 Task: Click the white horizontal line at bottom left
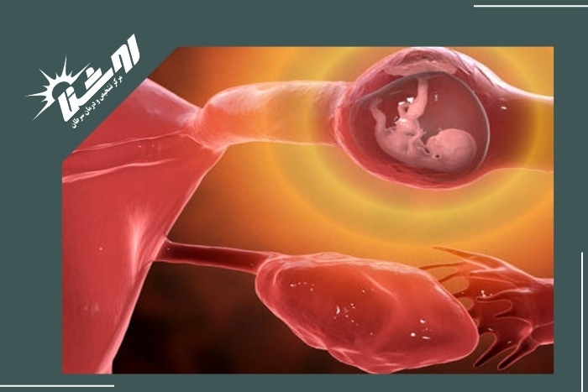coord(57,386)
